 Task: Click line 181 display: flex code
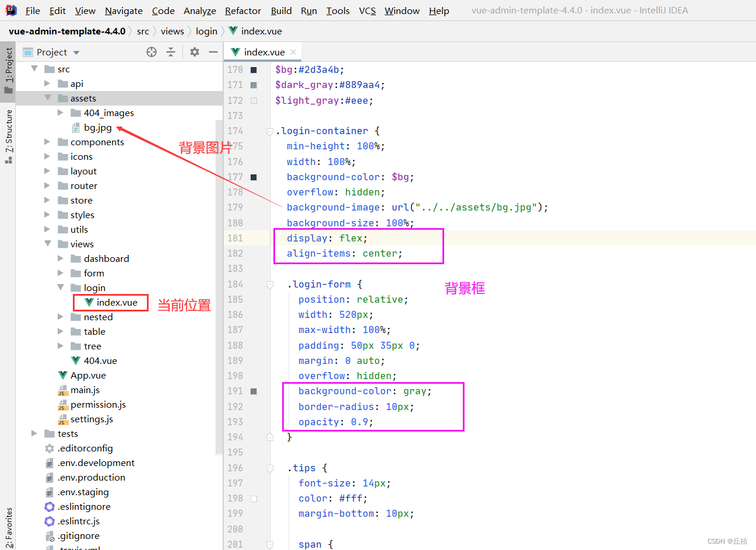(327, 238)
